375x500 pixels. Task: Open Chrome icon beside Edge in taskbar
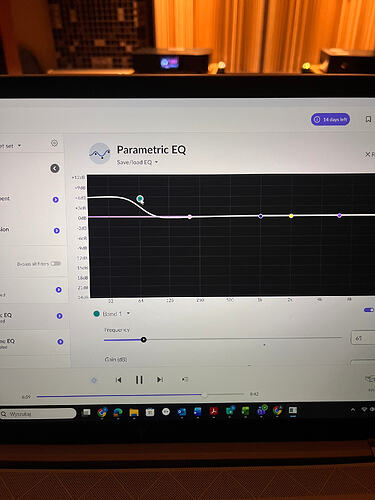tap(102, 413)
